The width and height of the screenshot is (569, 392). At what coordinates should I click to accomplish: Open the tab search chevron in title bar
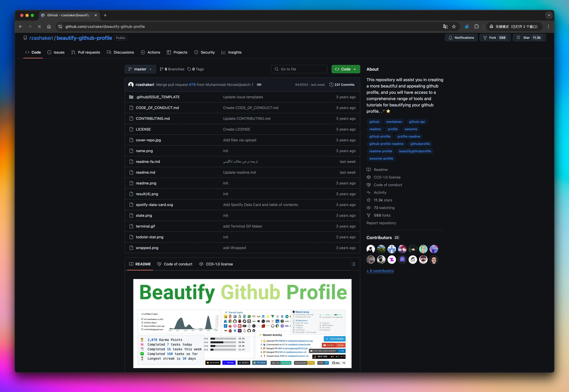(549, 15)
